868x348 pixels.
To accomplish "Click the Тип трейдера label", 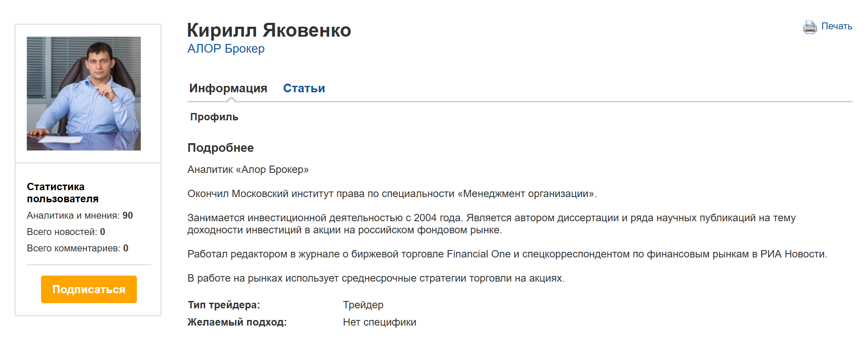I will (x=224, y=305).
